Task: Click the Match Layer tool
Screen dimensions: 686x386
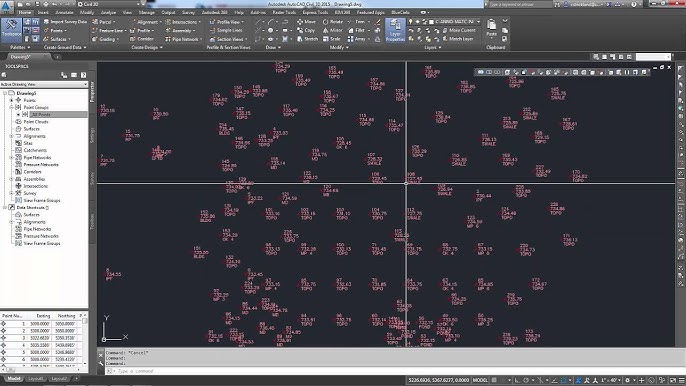Action: click(458, 39)
